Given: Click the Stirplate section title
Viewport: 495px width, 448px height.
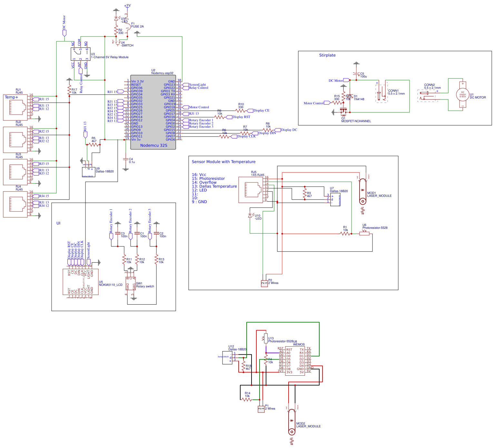Looking at the screenshot, I should point(327,55).
